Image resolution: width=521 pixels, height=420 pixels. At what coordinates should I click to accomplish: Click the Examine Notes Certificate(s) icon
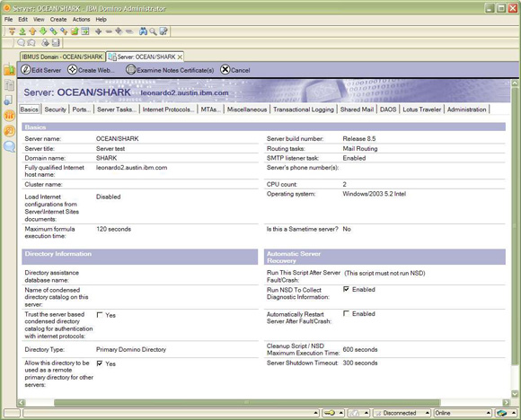[x=131, y=70]
